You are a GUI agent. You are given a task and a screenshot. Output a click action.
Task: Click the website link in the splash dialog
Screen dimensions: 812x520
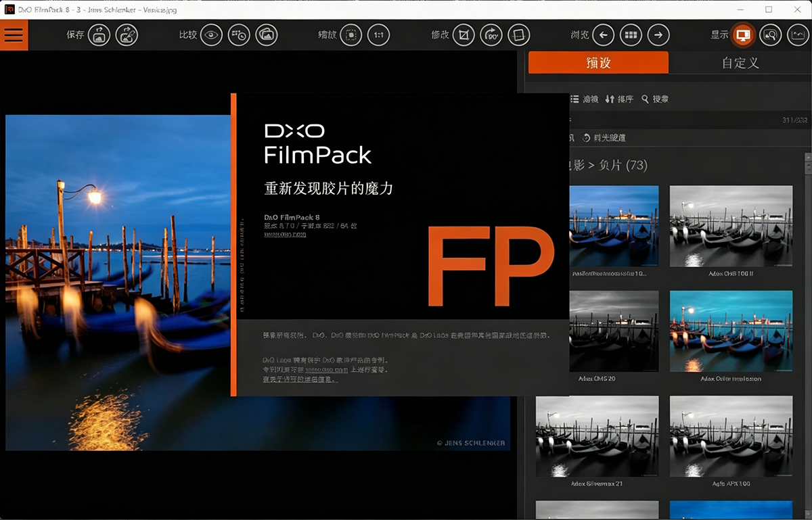[x=285, y=234]
